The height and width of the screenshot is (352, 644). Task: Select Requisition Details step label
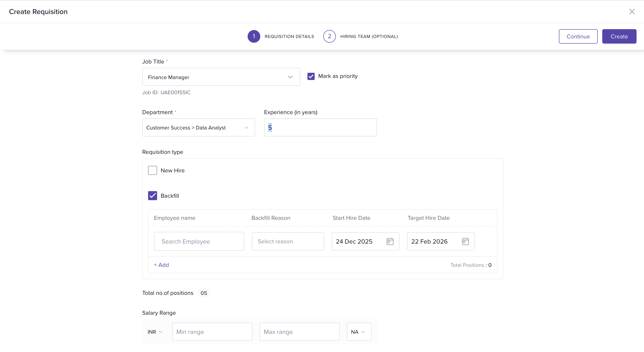tap(289, 37)
